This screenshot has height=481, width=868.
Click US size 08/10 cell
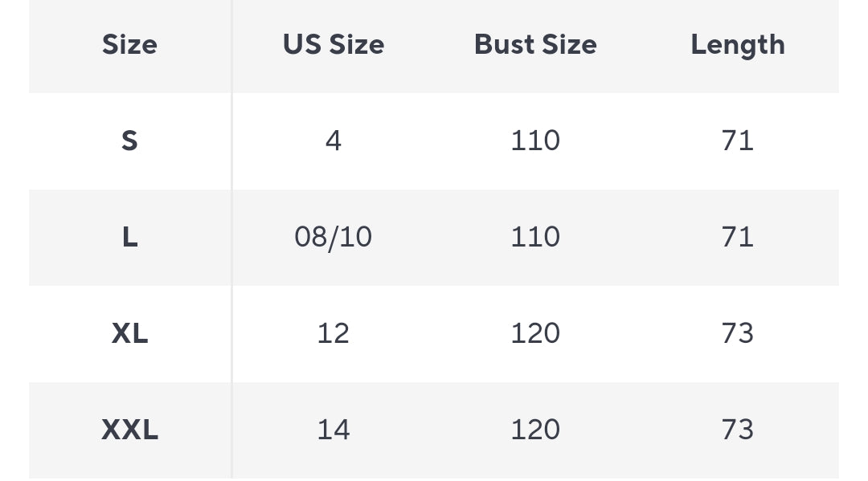[x=334, y=238]
